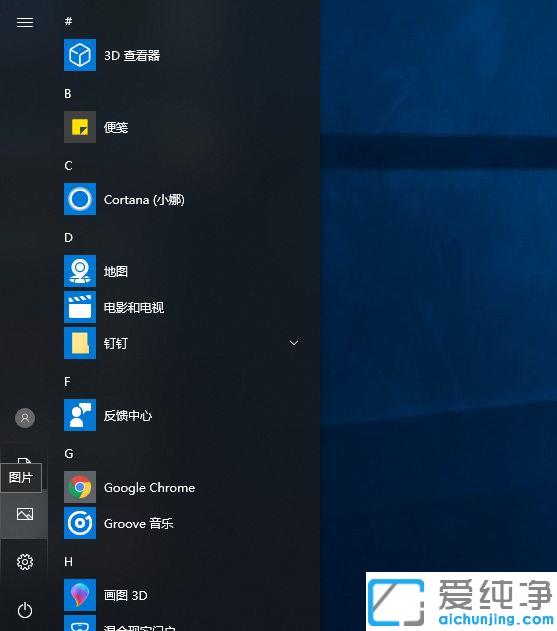557x631 pixels.
Task: Launch Google Chrome icon
Action: click(x=80, y=487)
